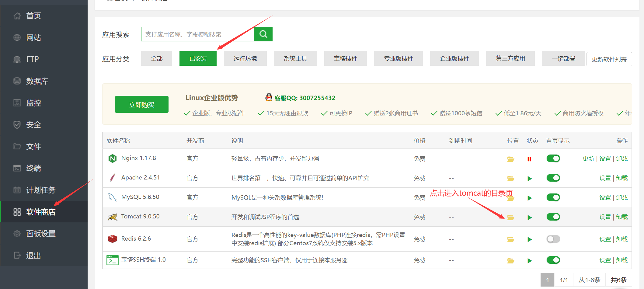
Task: Click page number 1 in pagination
Action: click(x=547, y=280)
